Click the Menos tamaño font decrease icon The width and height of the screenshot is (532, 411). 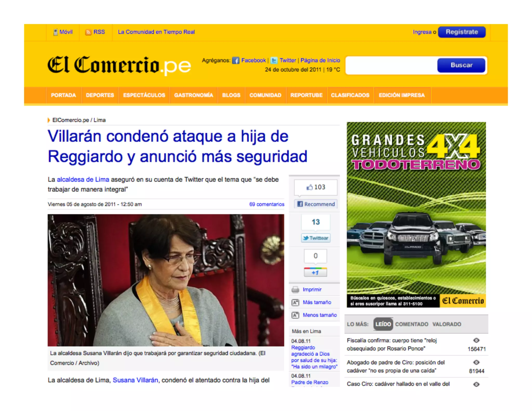point(295,315)
